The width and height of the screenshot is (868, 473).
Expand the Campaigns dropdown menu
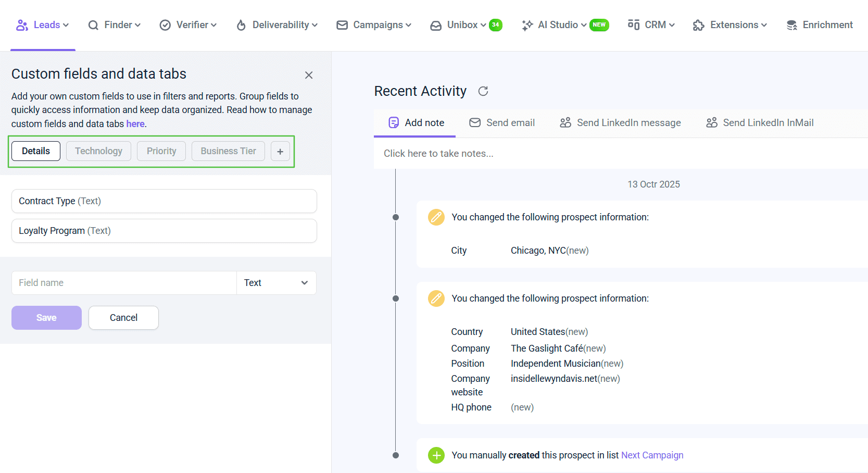[x=374, y=25]
